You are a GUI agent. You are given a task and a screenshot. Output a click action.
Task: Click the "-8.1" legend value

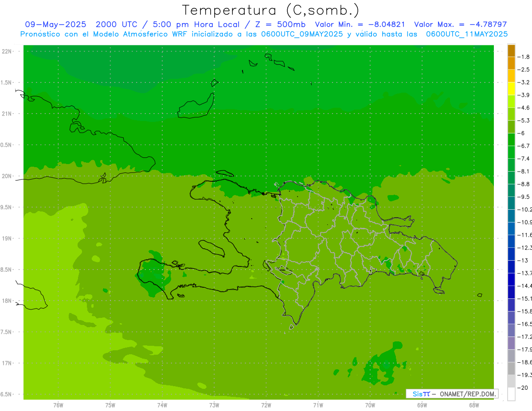click(524, 171)
